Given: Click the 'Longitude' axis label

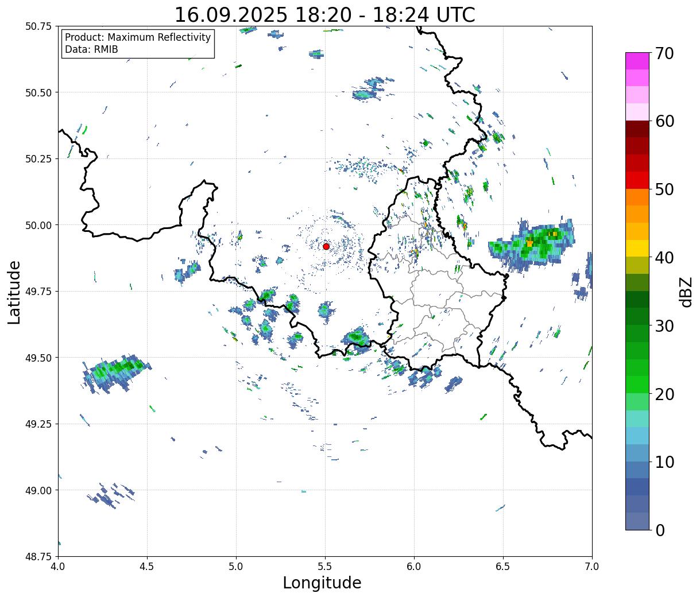Looking at the screenshot, I should point(322,583).
